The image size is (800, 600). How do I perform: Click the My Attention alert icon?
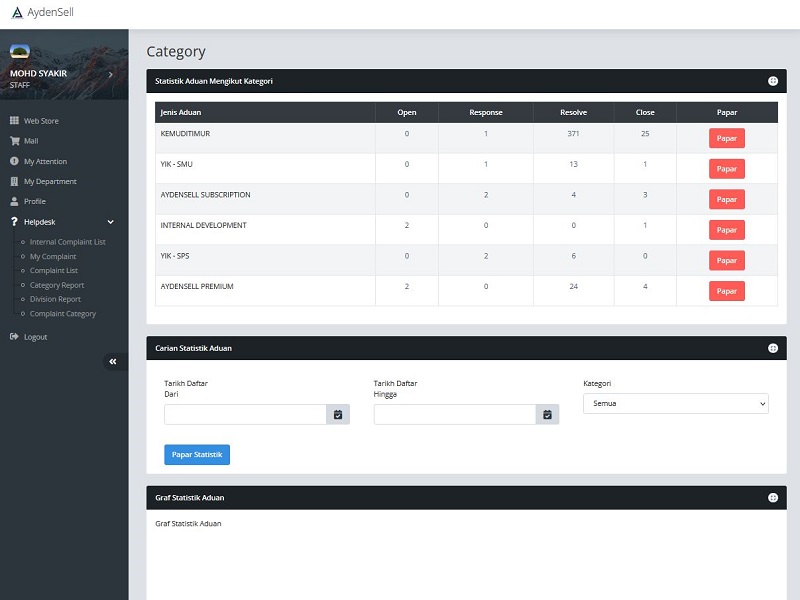click(x=15, y=161)
